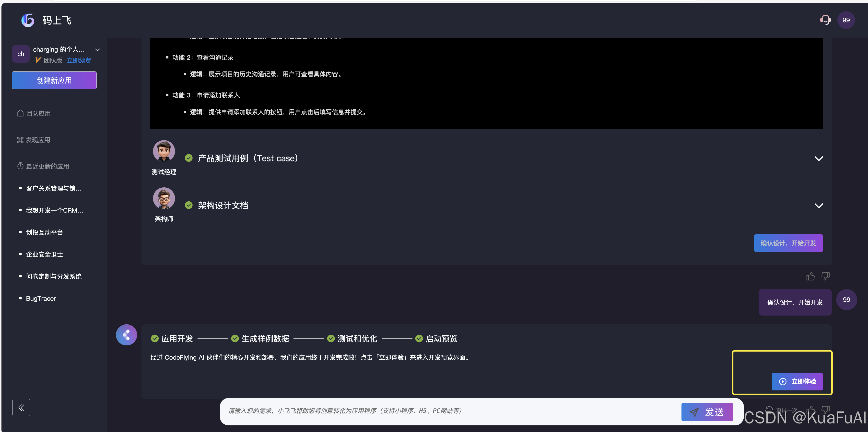Collapse sidebar with double-chevron icon

tap(21, 408)
